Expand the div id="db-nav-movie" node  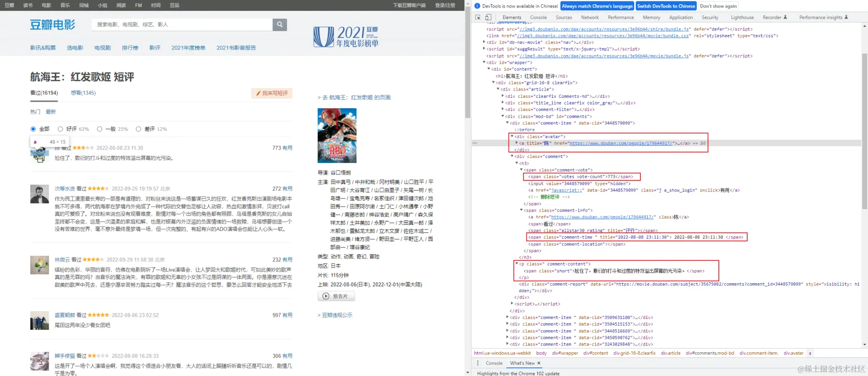484,42
